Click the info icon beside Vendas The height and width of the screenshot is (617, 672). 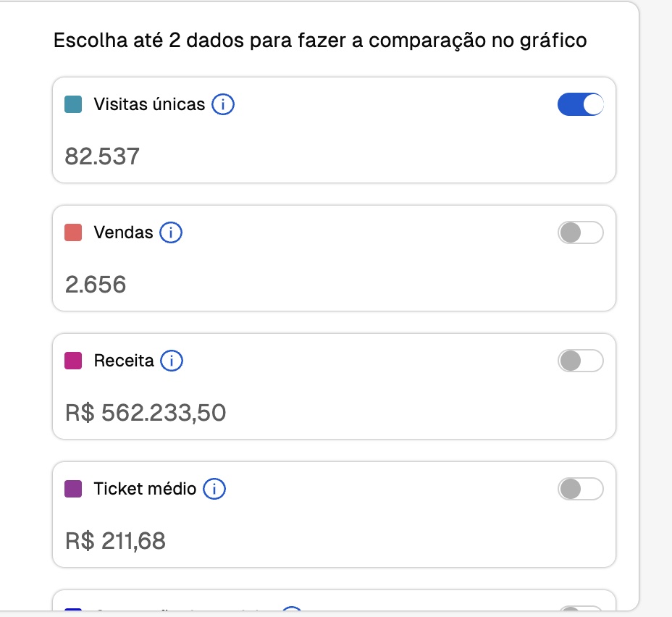171,232
